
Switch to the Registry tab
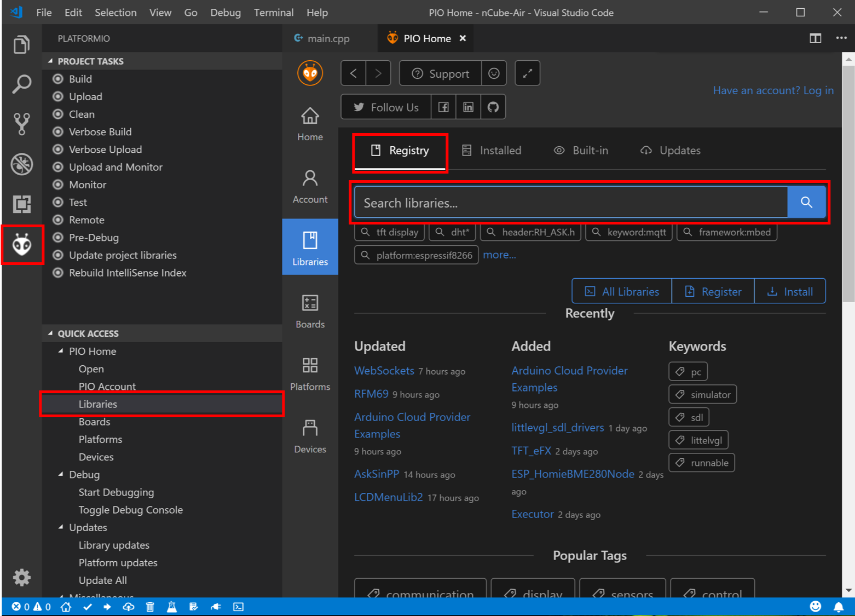click(400, 151)
